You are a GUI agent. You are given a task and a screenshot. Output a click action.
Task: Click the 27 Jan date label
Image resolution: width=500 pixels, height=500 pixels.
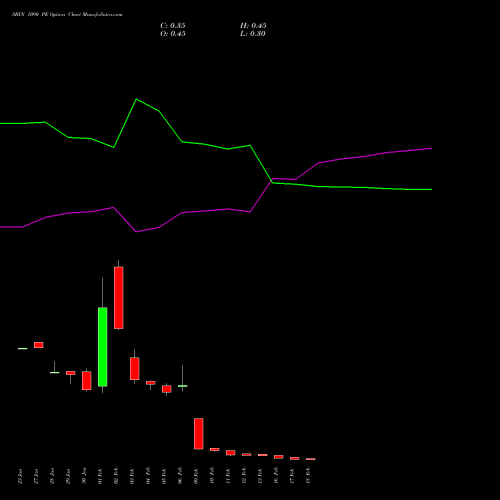(x=36, y=476)
